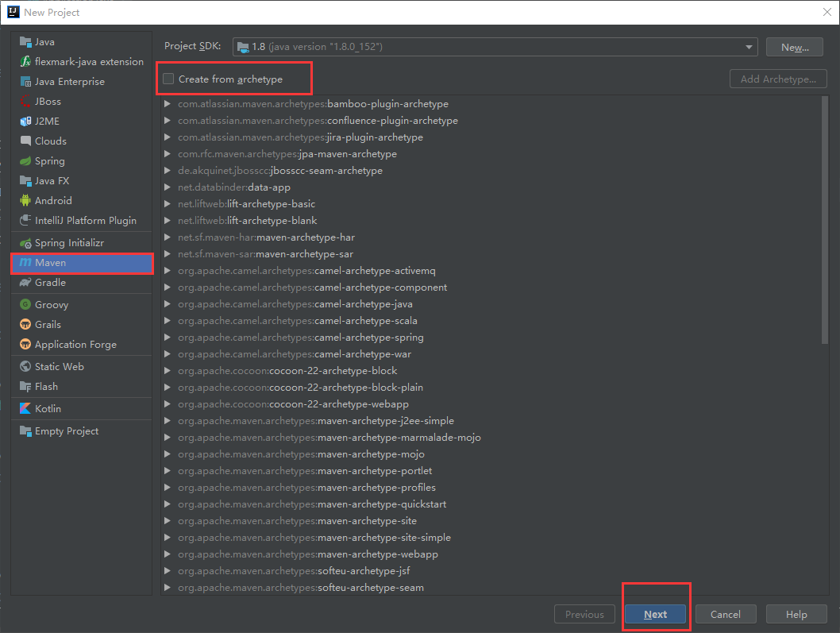840x633 pixels.
Task: Select the Groovy icon
Action: 25,304
